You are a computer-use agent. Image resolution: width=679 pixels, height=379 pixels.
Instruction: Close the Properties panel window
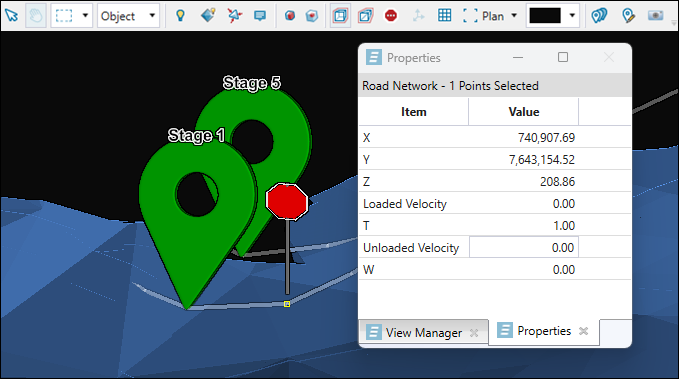coord(609,57)
